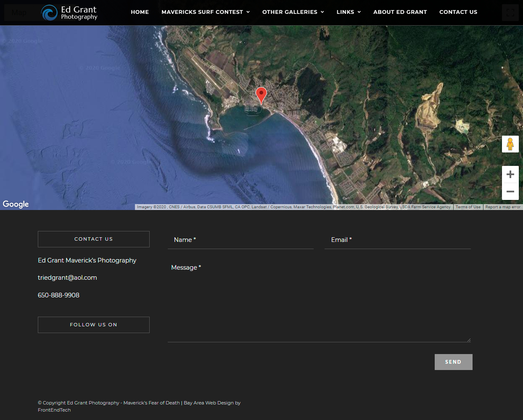
Task: Click the Google logo on the map
Action: (16, 204)
